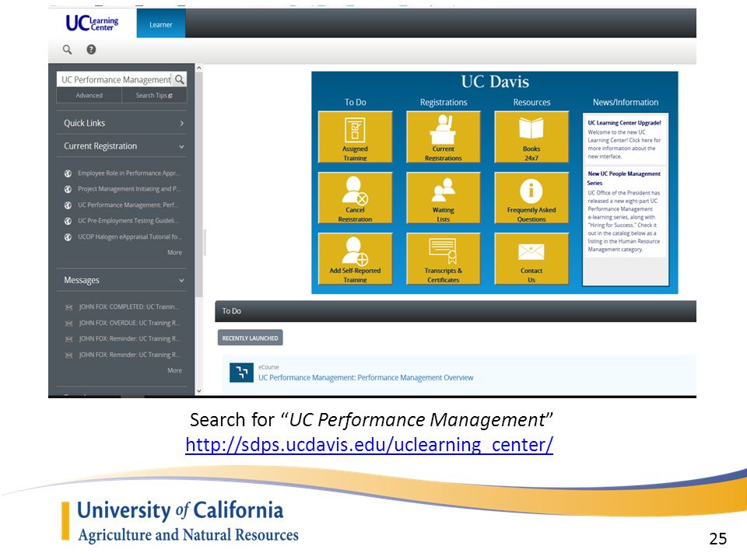Open UC Performance Management: Perf... registration
This screenshot has height=560, width=747.
(x=128, y=205)
